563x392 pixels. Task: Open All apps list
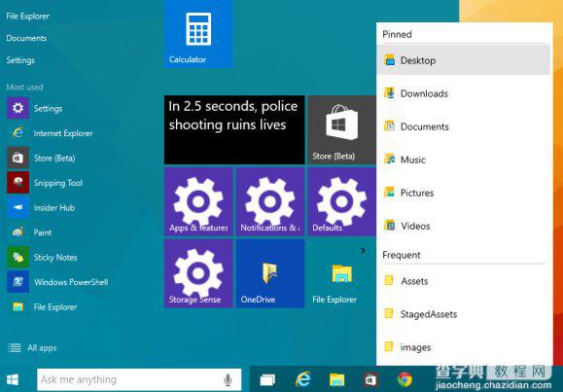(32, 348)
